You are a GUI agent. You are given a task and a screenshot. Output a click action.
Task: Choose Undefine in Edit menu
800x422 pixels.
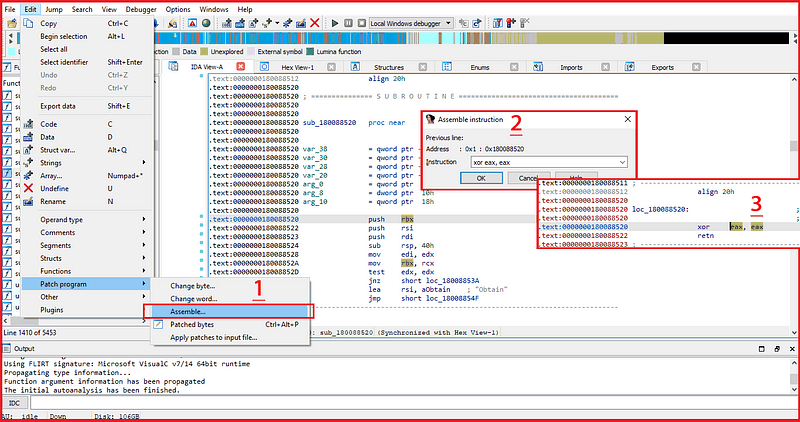pyautogui.click(x=87, y=188)
